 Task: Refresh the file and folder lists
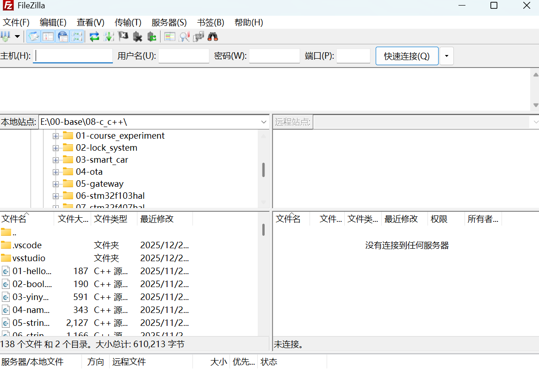(94, 37)
